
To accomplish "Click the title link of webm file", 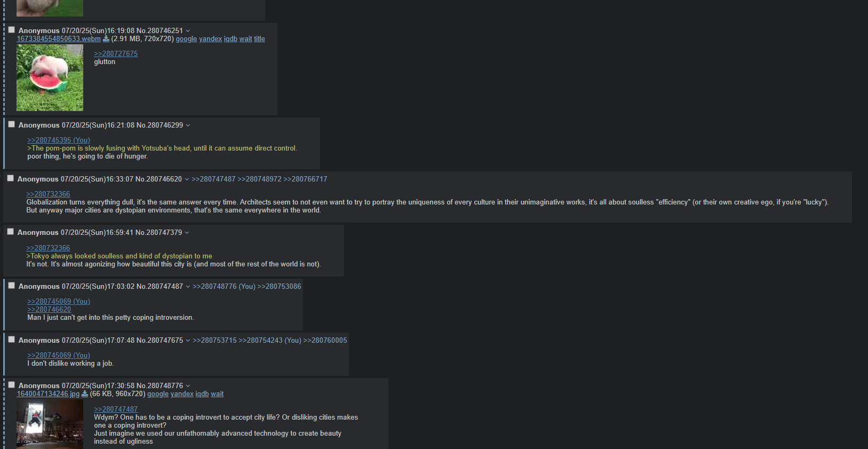I will pos(259,39).
